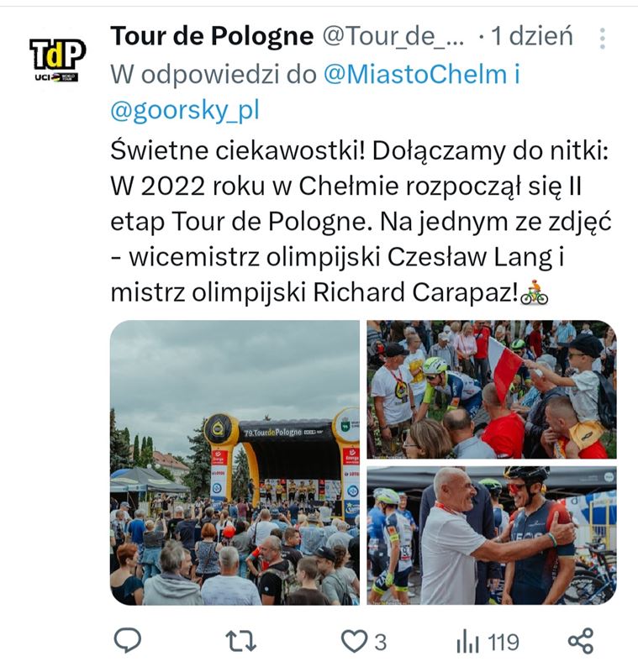Open the reply speech-bubble icon

coord(127,640)
